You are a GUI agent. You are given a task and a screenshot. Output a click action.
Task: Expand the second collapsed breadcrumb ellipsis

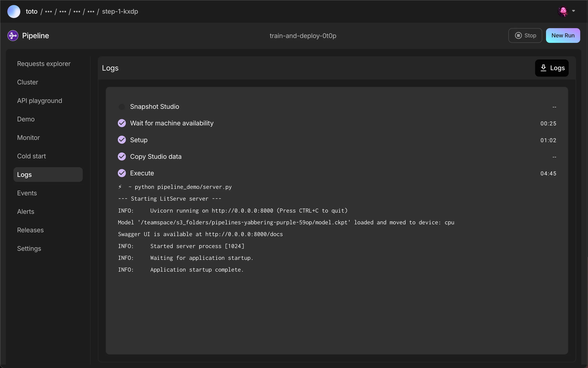point(63,12)
